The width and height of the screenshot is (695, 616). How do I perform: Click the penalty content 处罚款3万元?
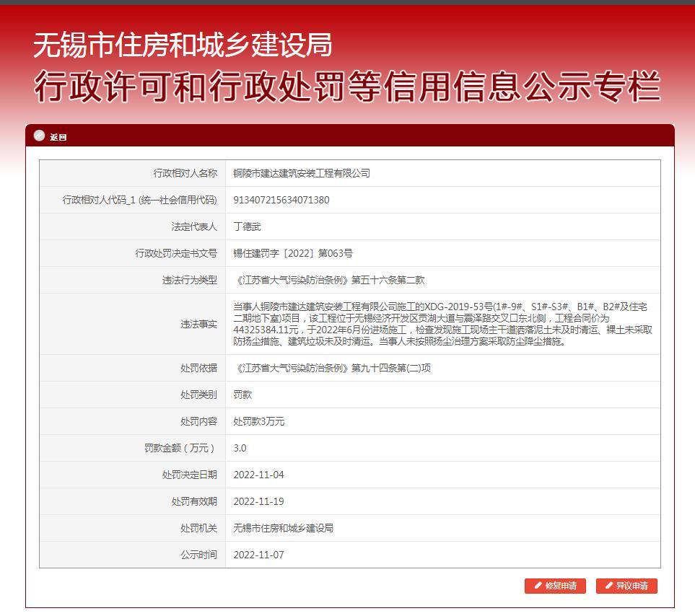coord(258,421)
